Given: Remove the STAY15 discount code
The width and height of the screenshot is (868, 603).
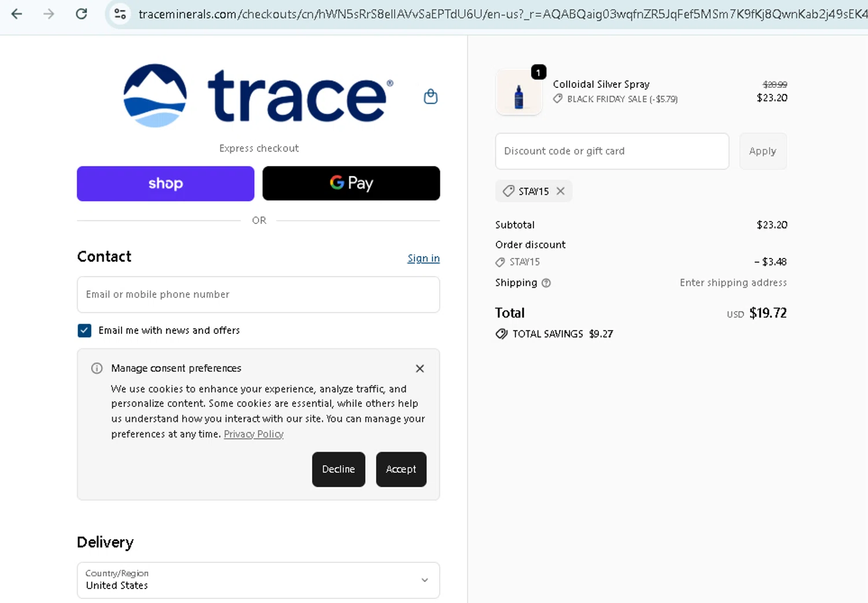Looking at the screenshot, I should pyautogui.click(x=561, y=191).
